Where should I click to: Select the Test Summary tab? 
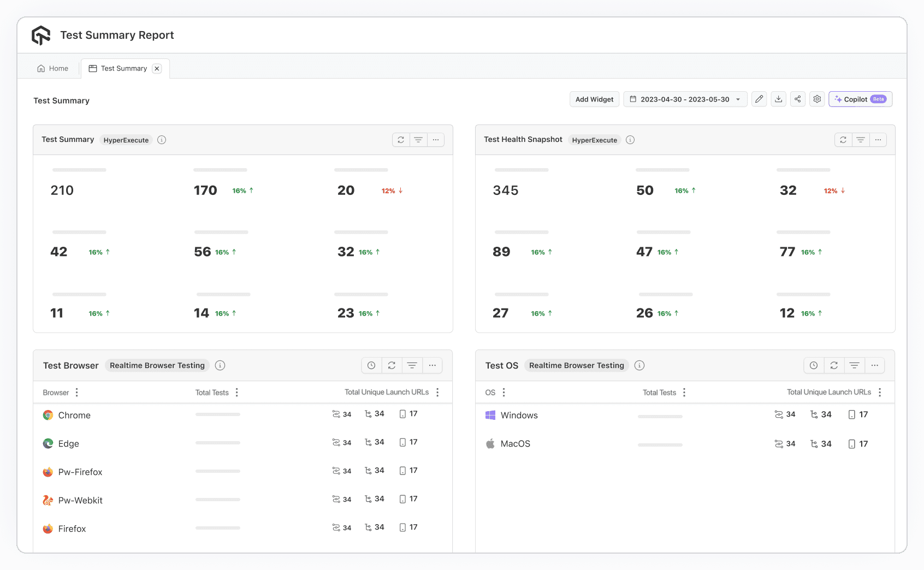tap(119, 68)
